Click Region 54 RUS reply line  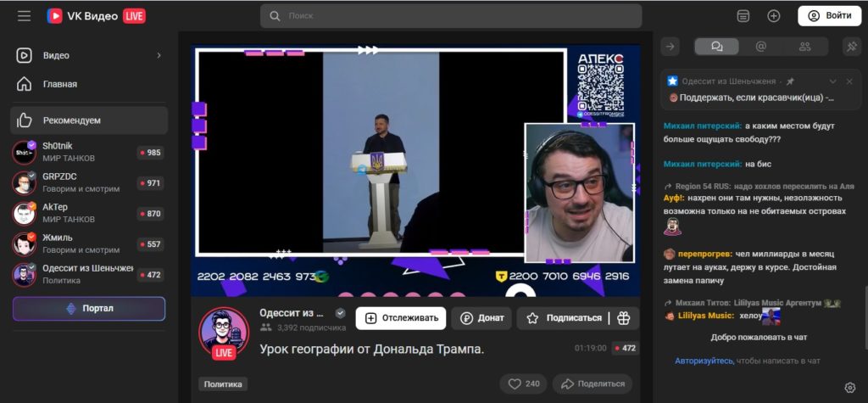pyautogui.click(x=759, y=187)
